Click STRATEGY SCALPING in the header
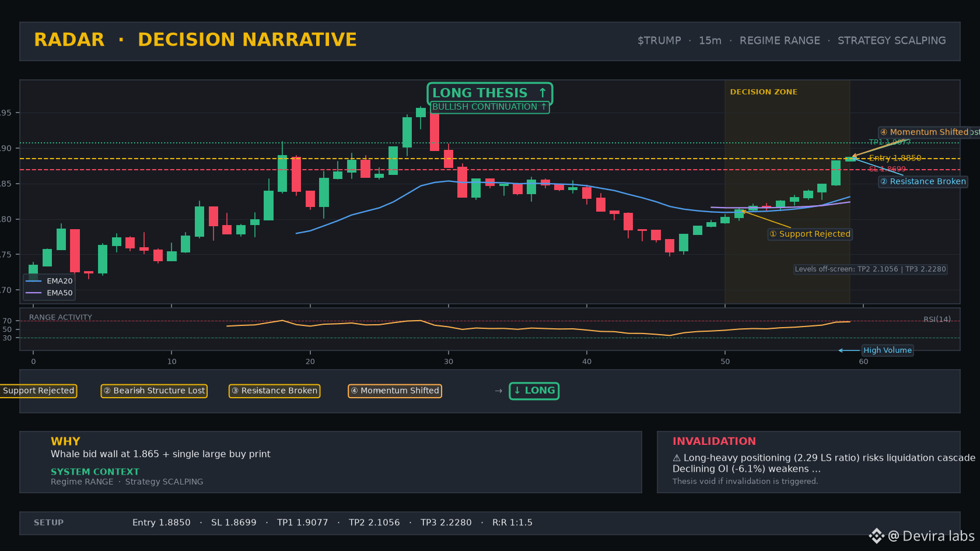 click(x=891, y=41)
